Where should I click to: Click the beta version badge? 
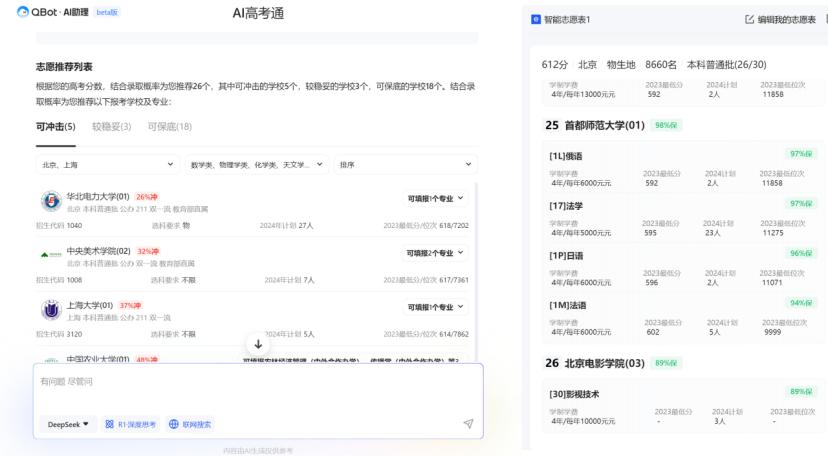point(107,12)
